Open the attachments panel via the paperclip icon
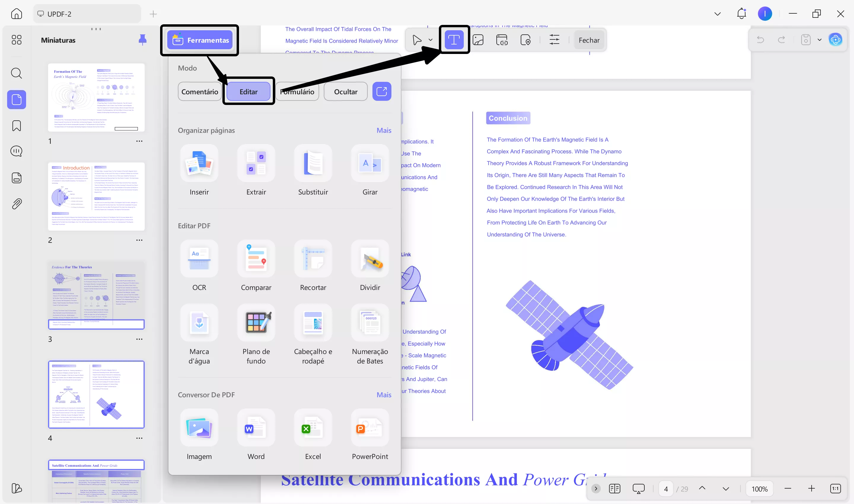This screenshot has height=504, width=854. coord(16,203)
